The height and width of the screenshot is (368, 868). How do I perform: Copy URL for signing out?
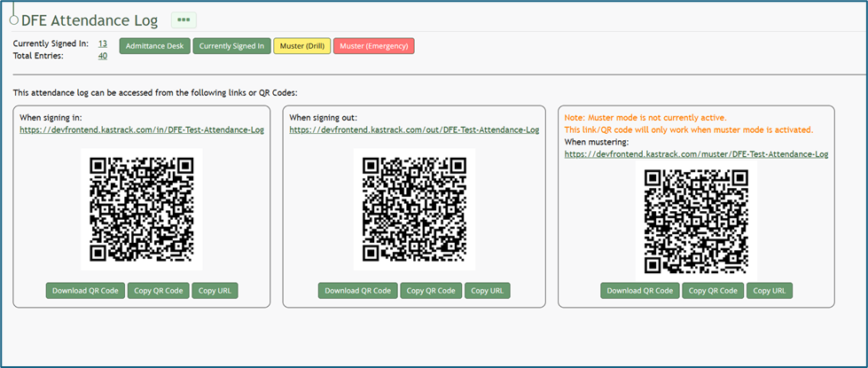pos(488,291)
